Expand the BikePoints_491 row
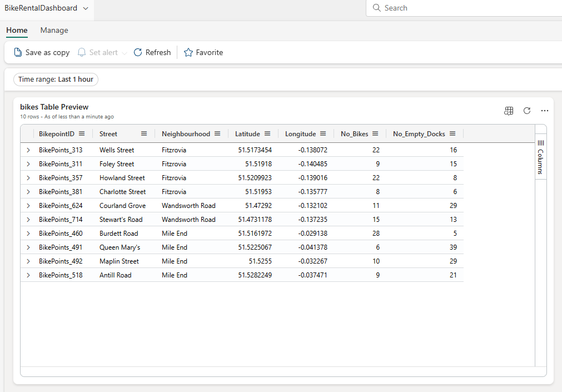 [28, 247]
